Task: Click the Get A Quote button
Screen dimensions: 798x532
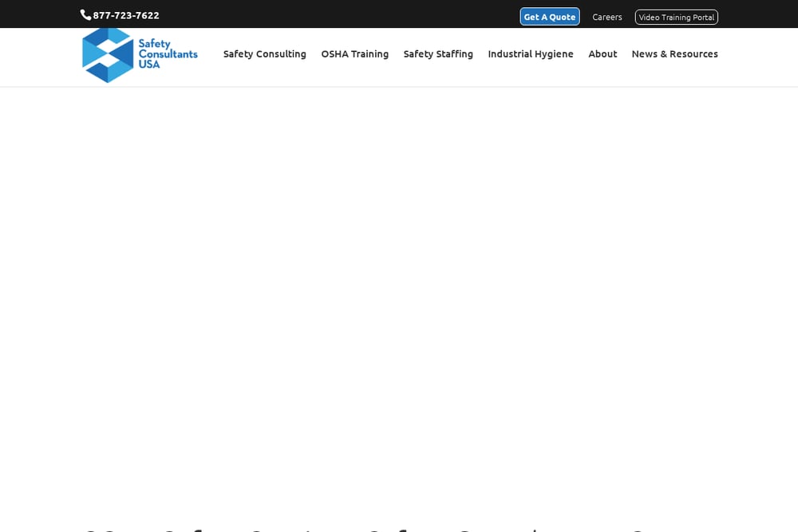Action: [x=550, y=17]
